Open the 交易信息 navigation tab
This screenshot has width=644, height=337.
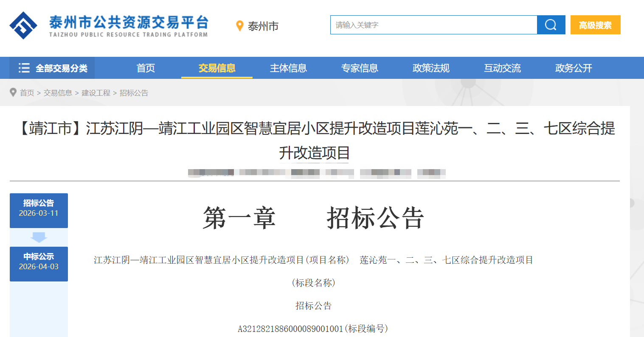coord(217,68)
